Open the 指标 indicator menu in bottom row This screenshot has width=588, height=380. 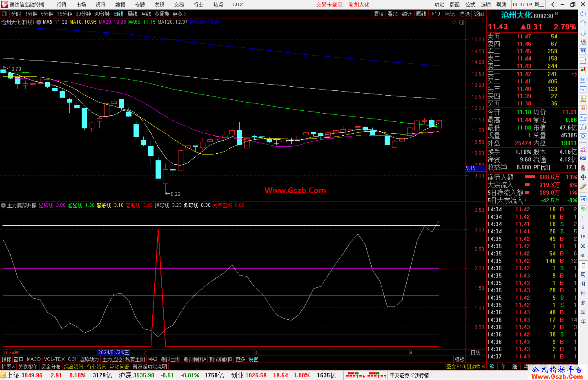pyautogui.click(x=6, y=359)
